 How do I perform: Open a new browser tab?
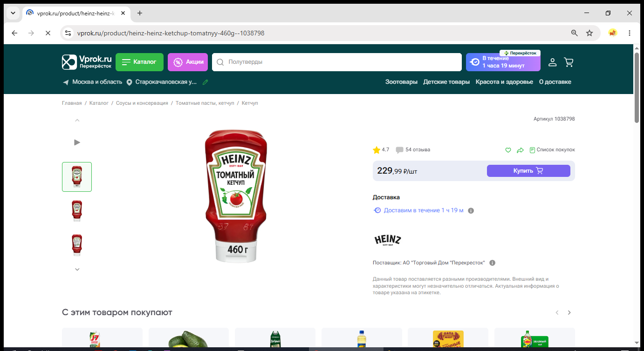[x=140, y=13]
